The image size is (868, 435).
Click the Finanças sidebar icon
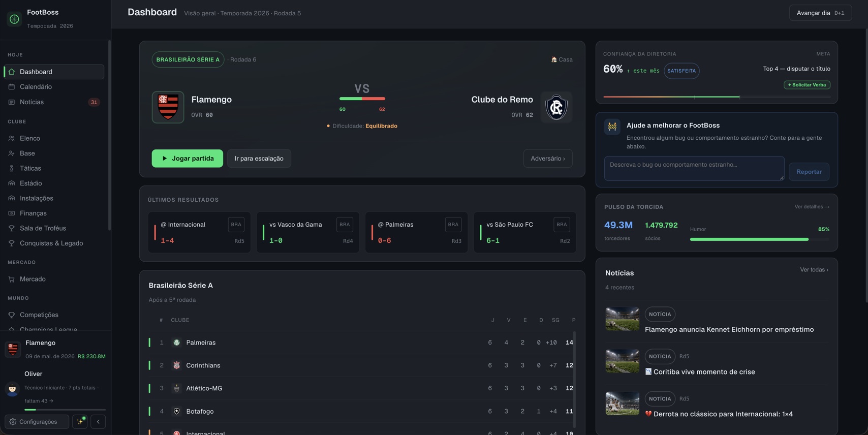click(12, 213)
